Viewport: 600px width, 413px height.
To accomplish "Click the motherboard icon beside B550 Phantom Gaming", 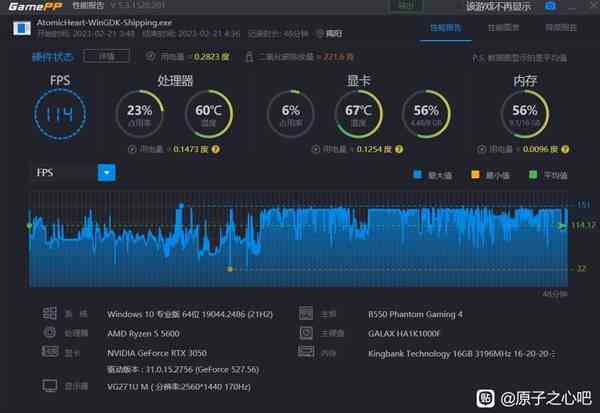I will (306, 313).
